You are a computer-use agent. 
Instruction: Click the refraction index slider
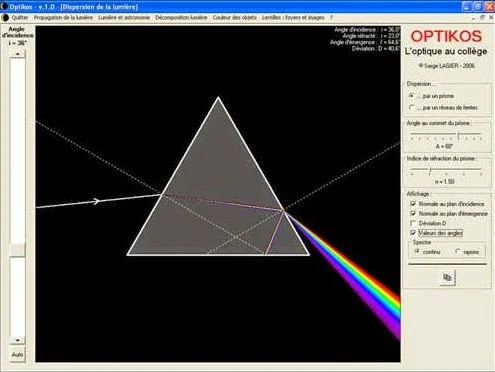point(447,171)
